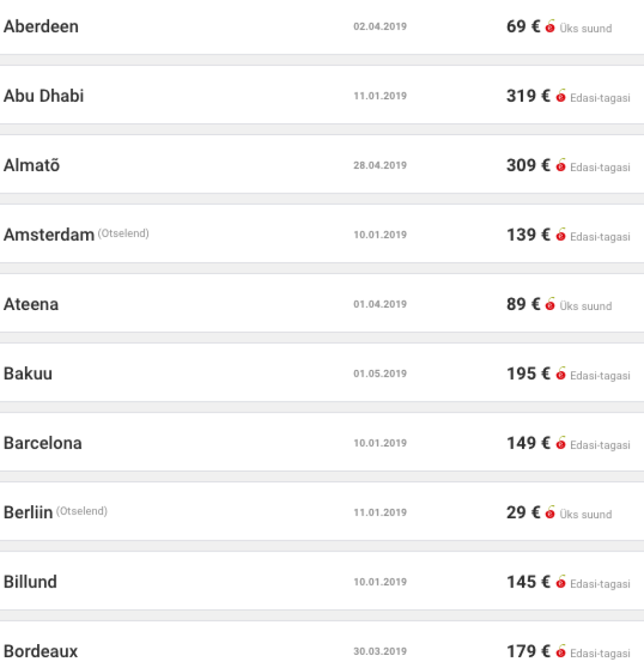Open the Amsterdam flight offer
Screen dimensions: 644x668
point(48,235)
